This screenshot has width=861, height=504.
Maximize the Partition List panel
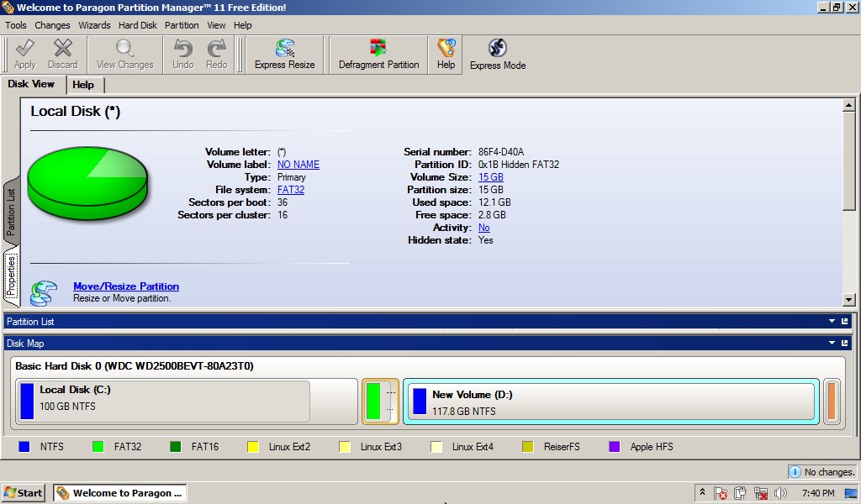(844, 322)
